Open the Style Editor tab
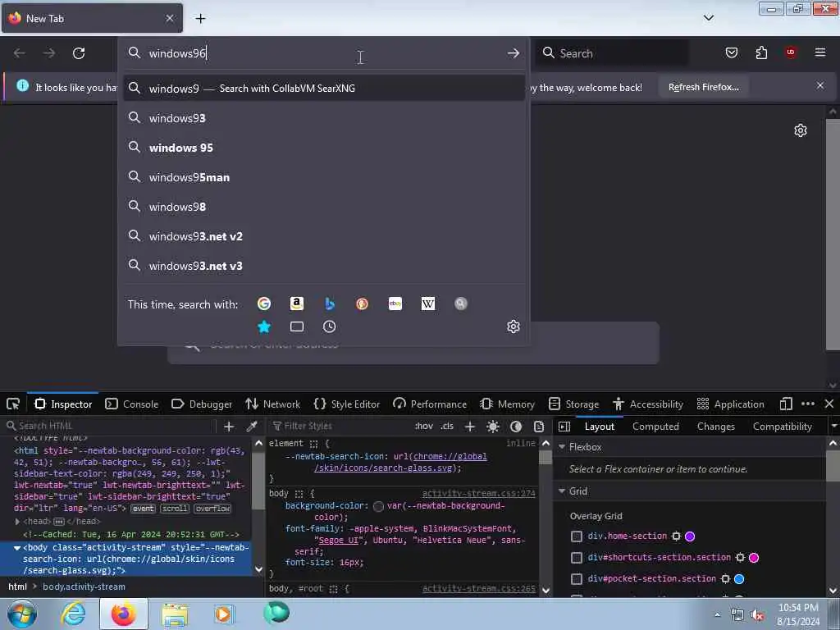This screenshot has width=840, height=630. coord(347,404)
